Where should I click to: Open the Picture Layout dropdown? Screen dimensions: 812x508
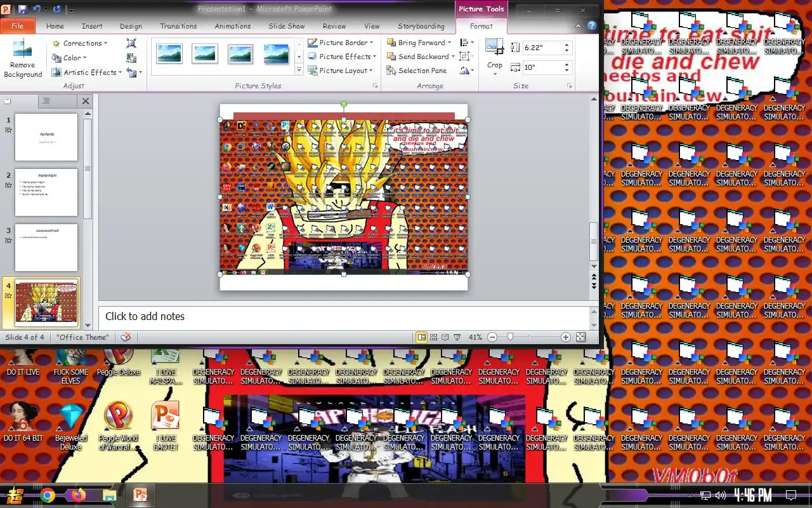[x=341, y=70]
